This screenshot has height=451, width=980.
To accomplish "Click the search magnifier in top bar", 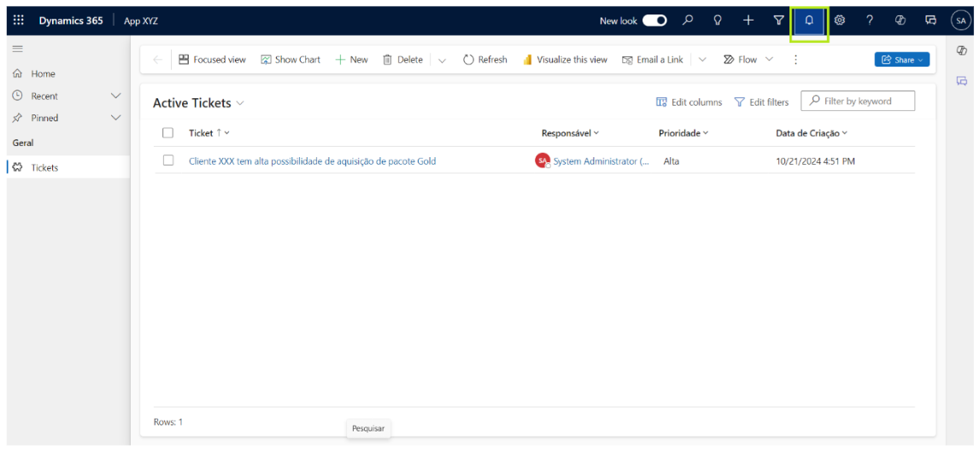I will tap(688, 20).
